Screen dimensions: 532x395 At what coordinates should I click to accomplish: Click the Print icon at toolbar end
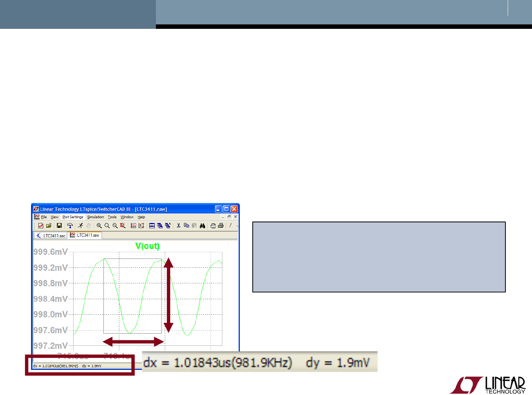221,226
